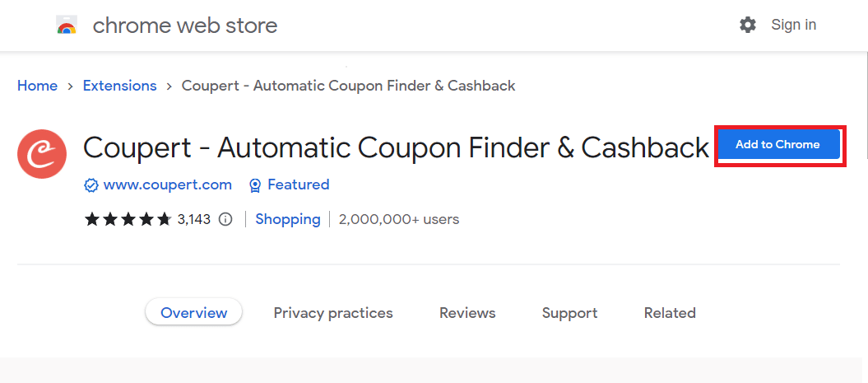
Task: Click the 3,143 ratings count
Action: (193, 219)
